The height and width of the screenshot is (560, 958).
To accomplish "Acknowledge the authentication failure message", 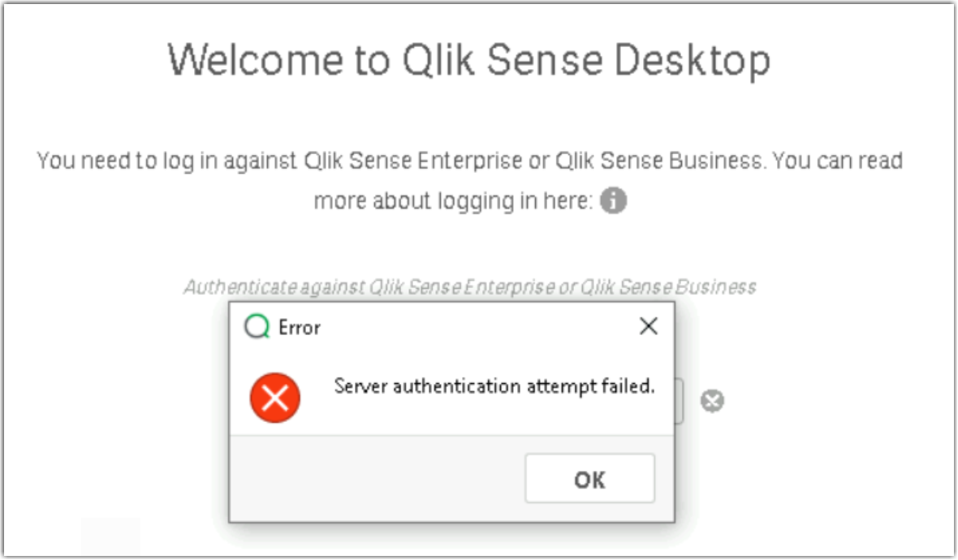I will tap(590, 478).
